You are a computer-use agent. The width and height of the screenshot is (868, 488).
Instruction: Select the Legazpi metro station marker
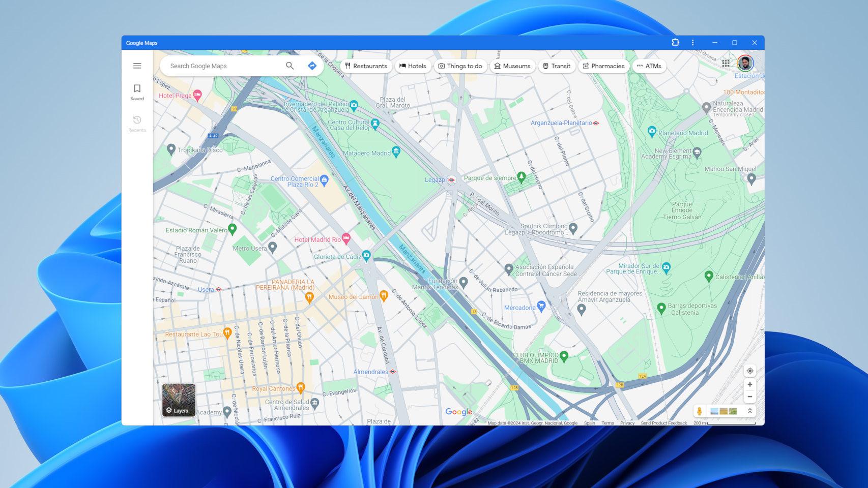coord(451,180)
